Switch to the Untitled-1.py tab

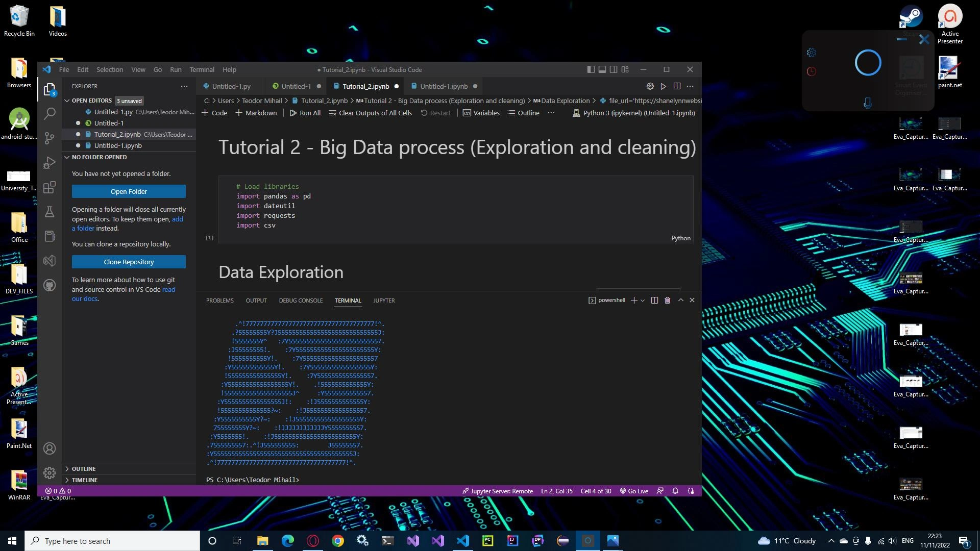pyautogui.click(x=231, y=86)
